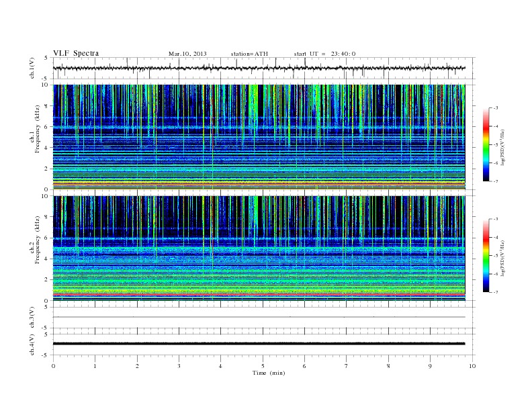Click the "-5" label on the ch.2 colorbar

tap(496, 256)
